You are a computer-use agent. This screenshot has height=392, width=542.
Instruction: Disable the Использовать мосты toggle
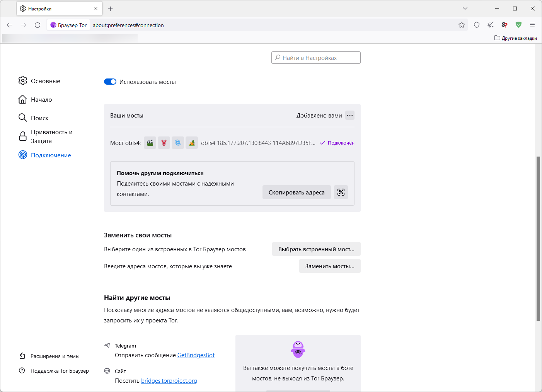pyautogui.click(x=110, y=82)
